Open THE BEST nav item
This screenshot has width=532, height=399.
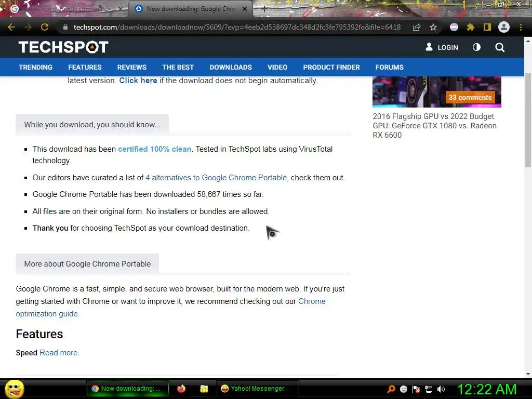click(x=178, y=67)
